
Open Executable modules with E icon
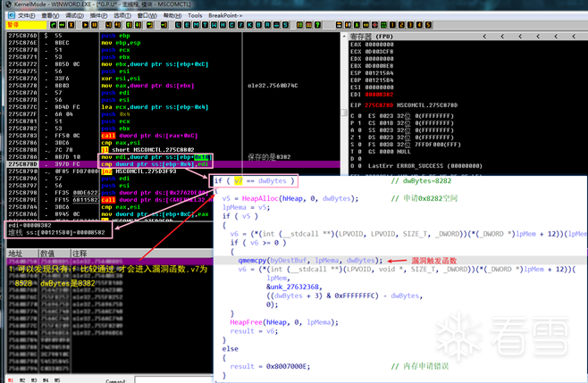pos(187,25)
